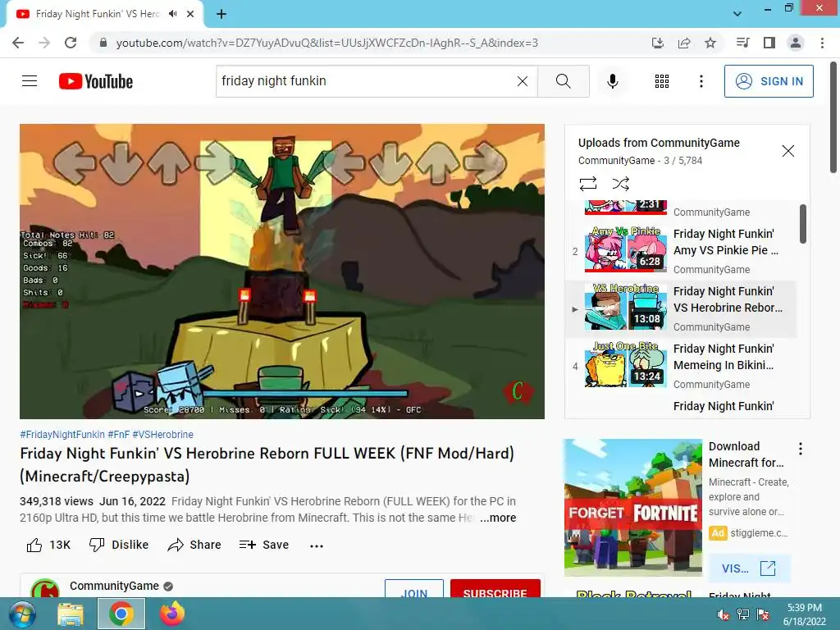Open Windows Start menu
Screen dimensions: 840x630
[22, 614]
